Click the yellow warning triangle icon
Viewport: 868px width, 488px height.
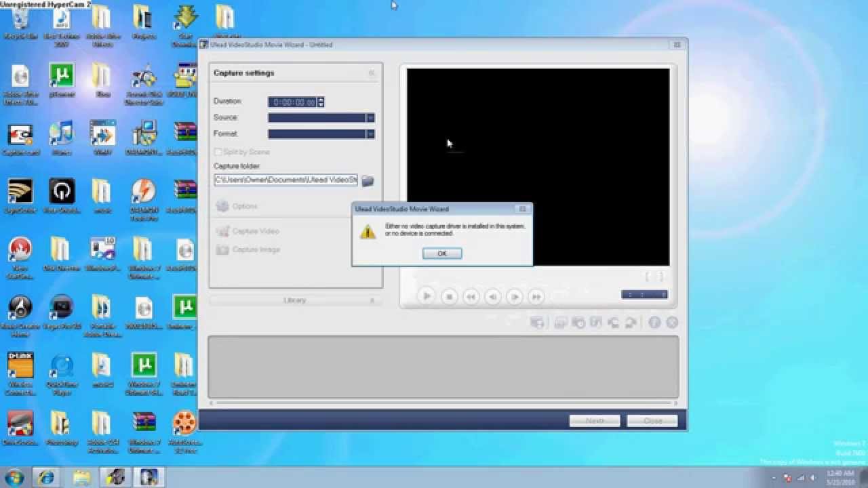pos(368,232)
